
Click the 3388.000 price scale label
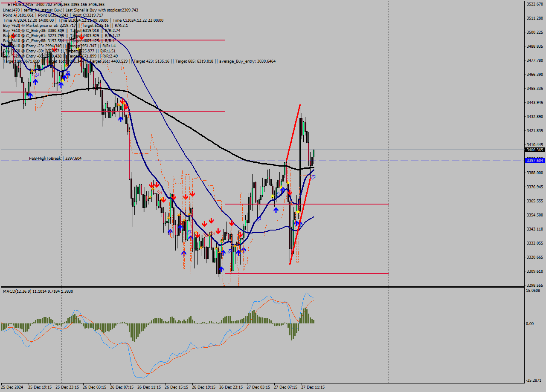tap(535, 173)
